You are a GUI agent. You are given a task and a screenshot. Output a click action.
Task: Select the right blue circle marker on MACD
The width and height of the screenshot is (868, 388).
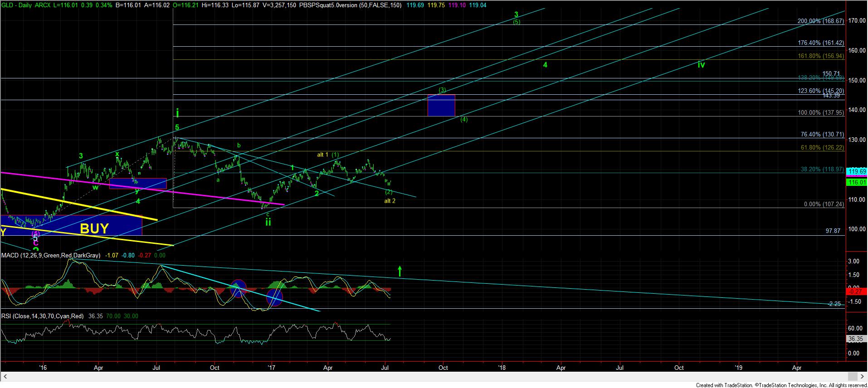point(274,298)
